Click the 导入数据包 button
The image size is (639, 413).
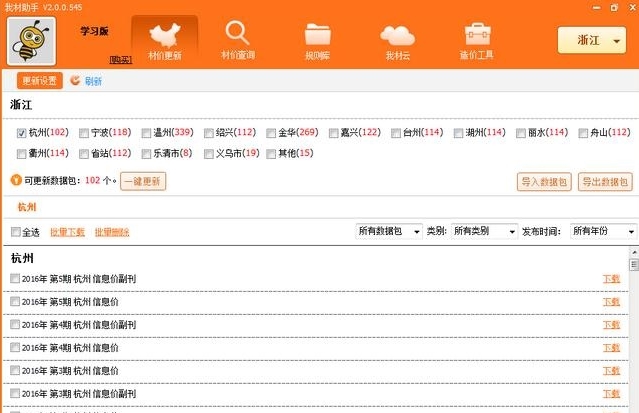[544, 181]
